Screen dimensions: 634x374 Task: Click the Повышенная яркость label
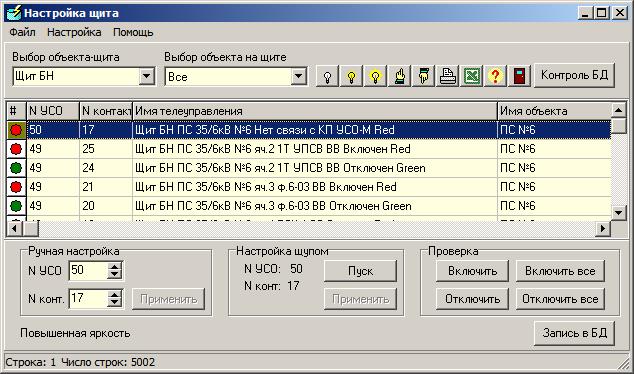coord(75,333)
